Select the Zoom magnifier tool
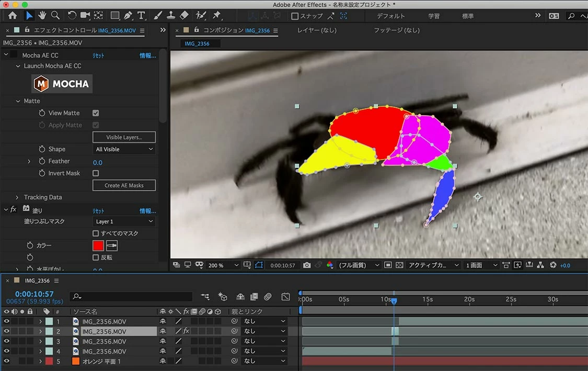The width and height of the screenshot is (588, 371). pyautogui.click(x=55, y=16)
